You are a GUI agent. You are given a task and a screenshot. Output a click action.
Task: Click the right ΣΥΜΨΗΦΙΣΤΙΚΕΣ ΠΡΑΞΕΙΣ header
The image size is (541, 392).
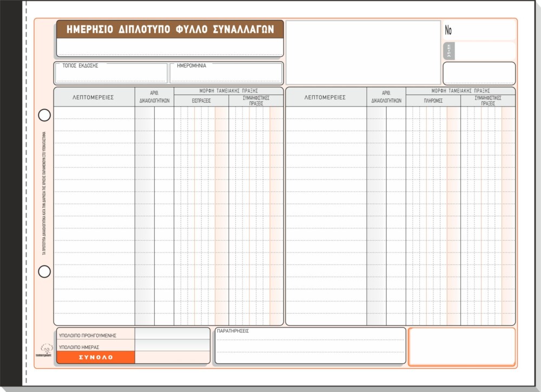tap(488, 101)
